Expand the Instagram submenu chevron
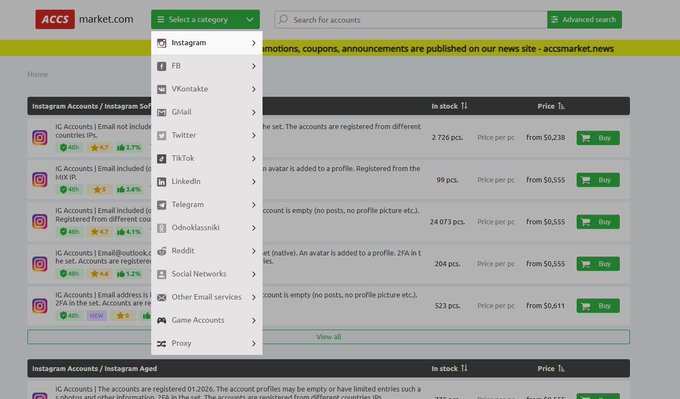 click(x=254, y=43)
